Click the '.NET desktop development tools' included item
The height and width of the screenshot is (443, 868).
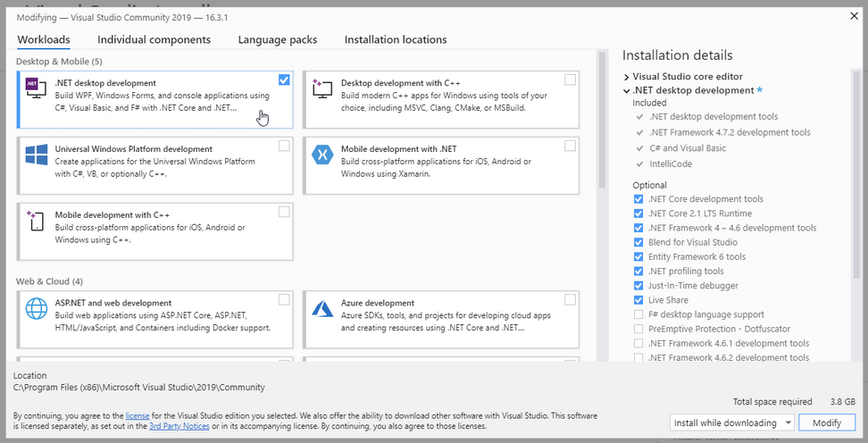pyautogui.click(x=714, y=117)
